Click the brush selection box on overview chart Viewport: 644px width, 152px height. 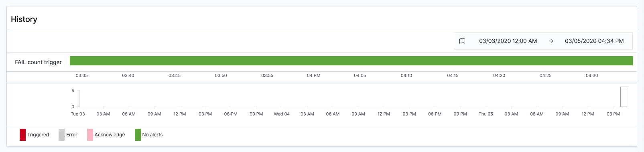[x=624, y=97]
